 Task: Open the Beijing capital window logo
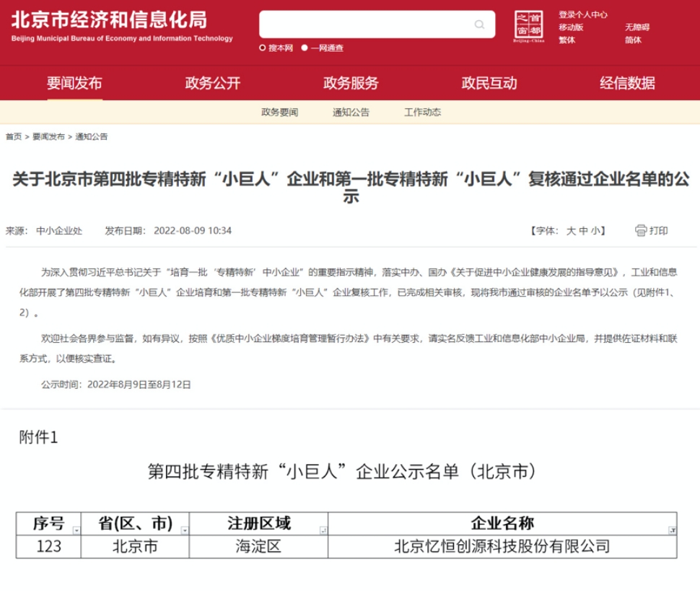(528, 26)
